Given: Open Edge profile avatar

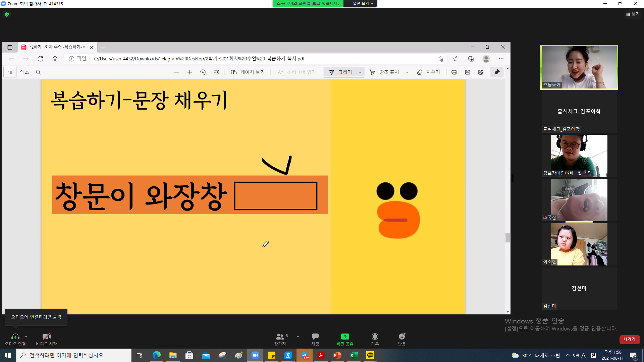Looking at the screenshot, I should click(486, 59).
